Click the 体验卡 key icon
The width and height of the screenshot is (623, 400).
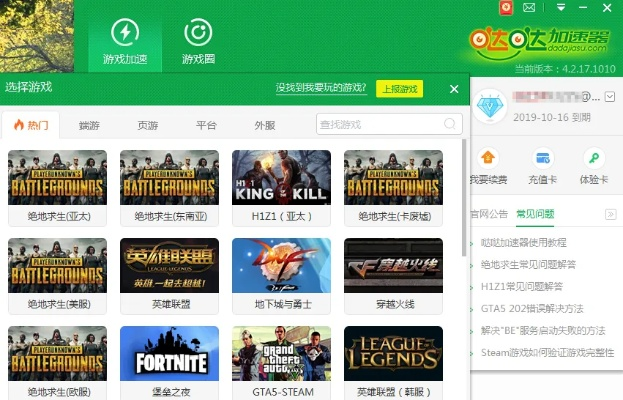pyautogui.click(x=594, y=158)
